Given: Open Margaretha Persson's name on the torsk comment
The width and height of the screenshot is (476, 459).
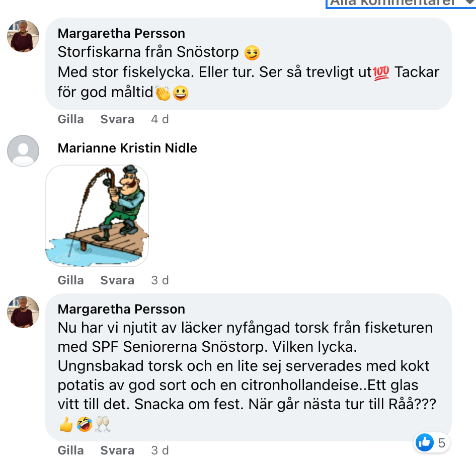Looking at the screenshot, I should [121, 309].
